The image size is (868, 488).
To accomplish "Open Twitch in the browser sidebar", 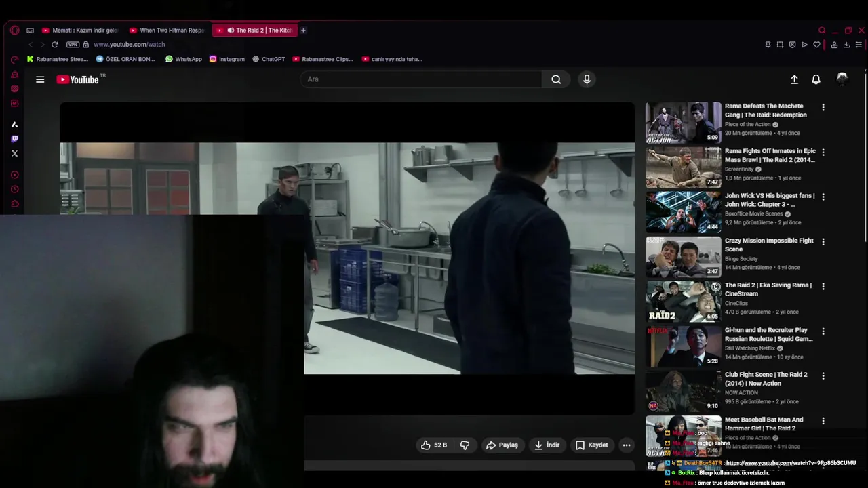I will pos(14,139).
